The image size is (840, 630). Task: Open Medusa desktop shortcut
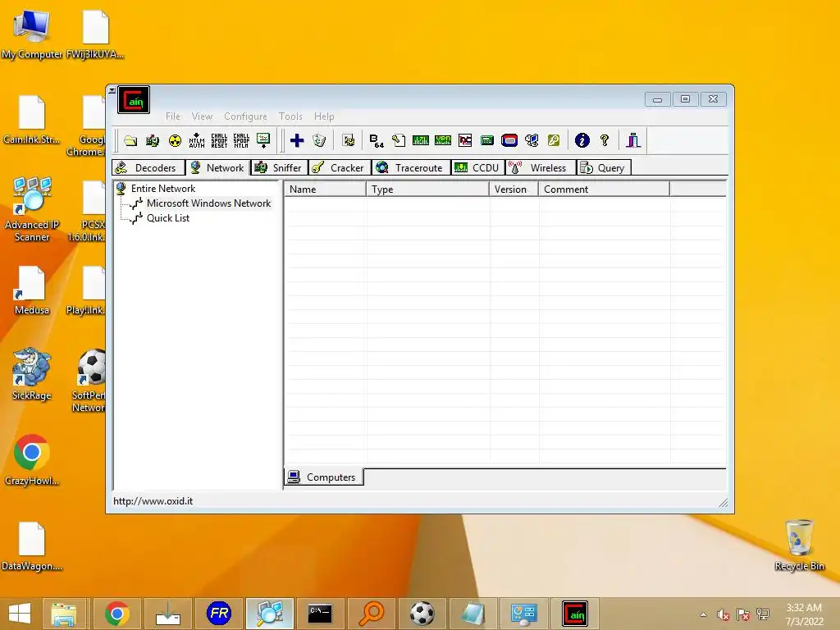coord(32,290)
